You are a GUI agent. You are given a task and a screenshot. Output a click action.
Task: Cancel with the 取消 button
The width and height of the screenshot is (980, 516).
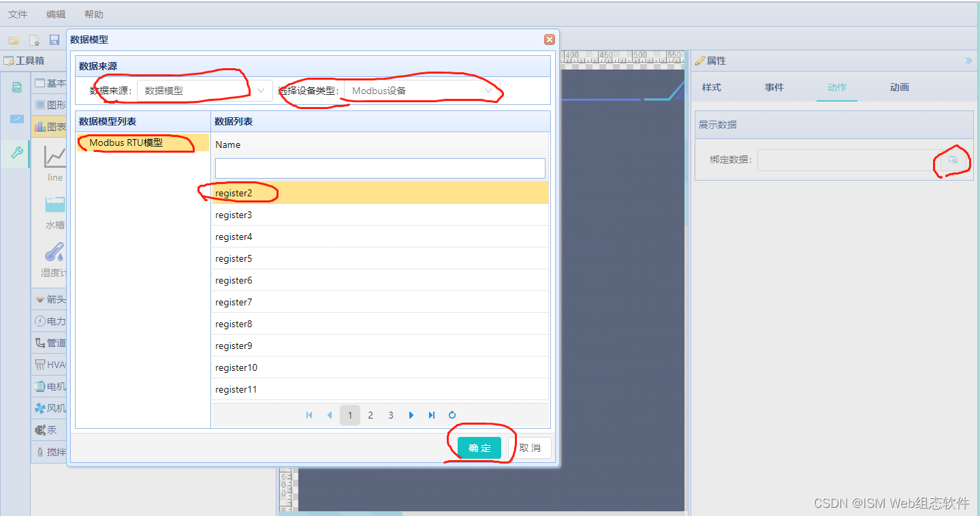[x=530, y=448]
